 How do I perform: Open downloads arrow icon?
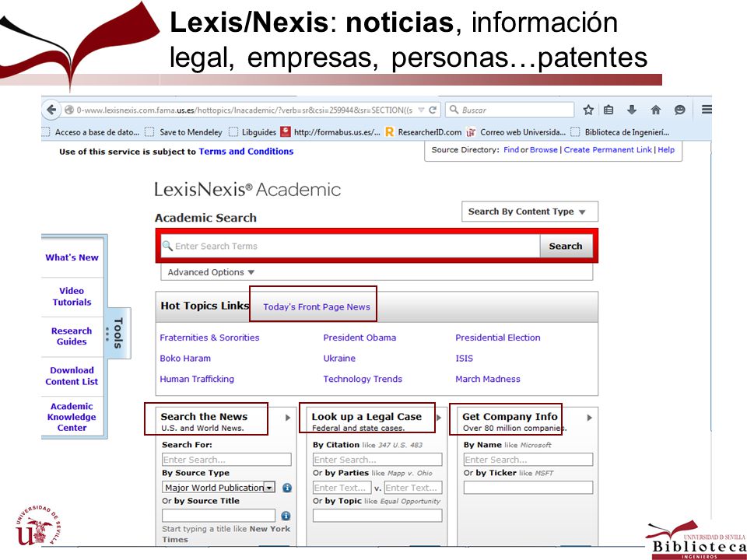pos(632,110)
